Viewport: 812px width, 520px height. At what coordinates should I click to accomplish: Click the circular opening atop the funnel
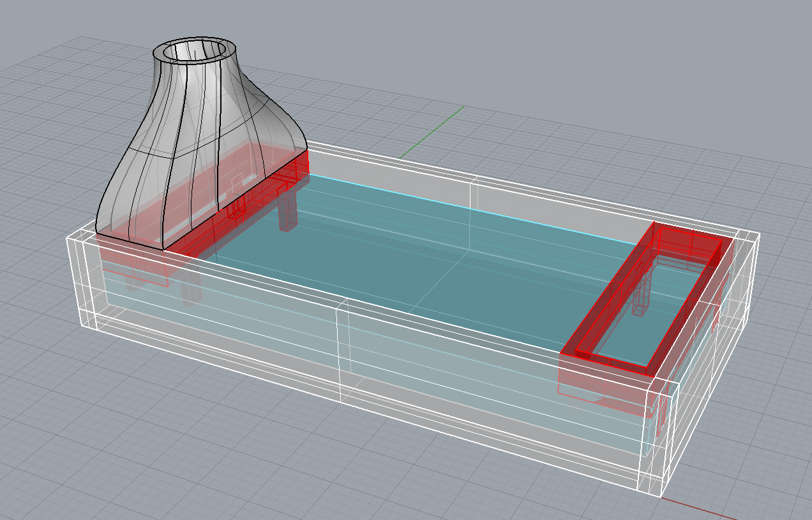197,50
